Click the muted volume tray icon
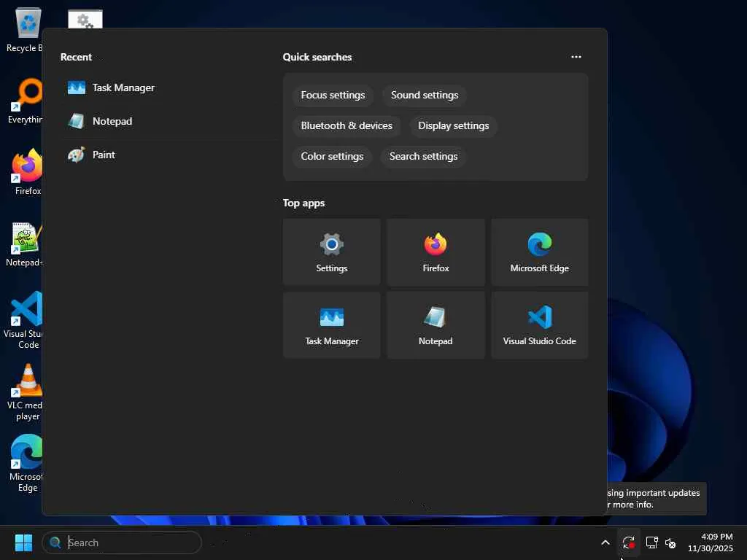This screenshot has height=560, width=747. [670, 542]
